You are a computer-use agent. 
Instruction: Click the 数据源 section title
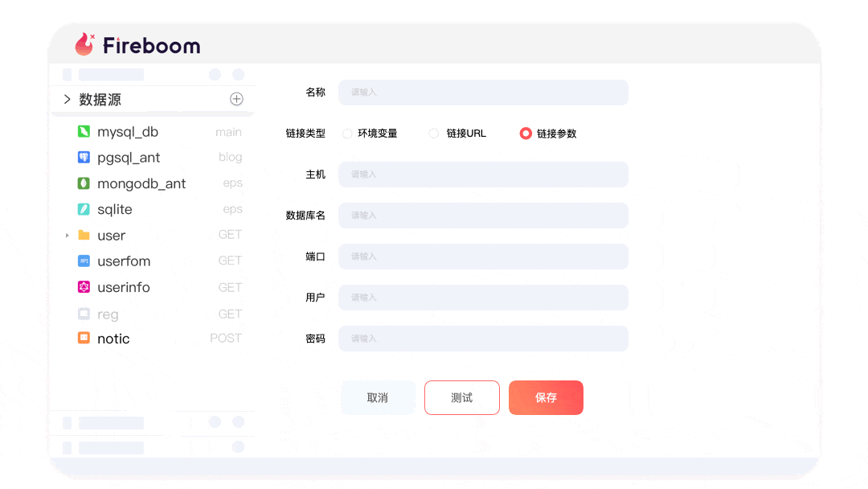tap(100, 100)
